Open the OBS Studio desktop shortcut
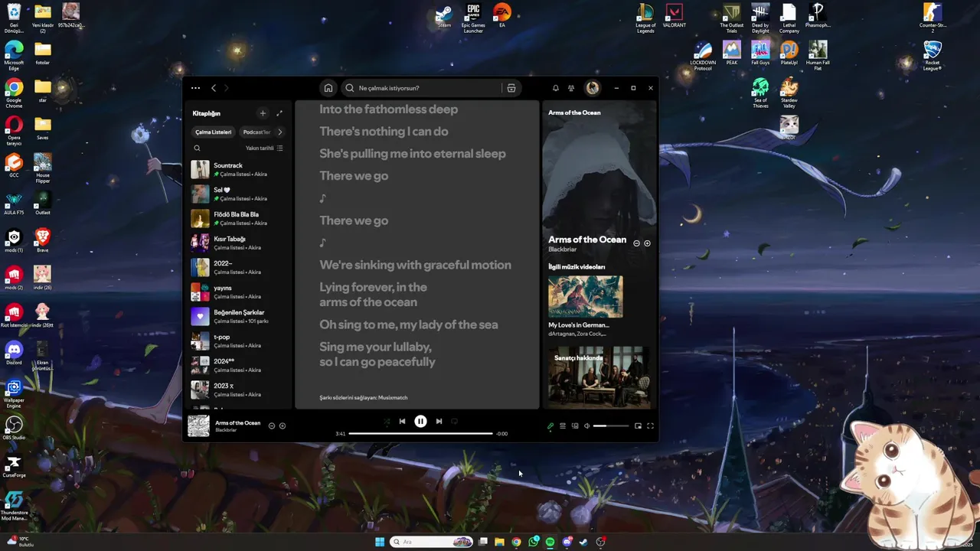This screenshot has width=980, height=551. click(14, 427)
